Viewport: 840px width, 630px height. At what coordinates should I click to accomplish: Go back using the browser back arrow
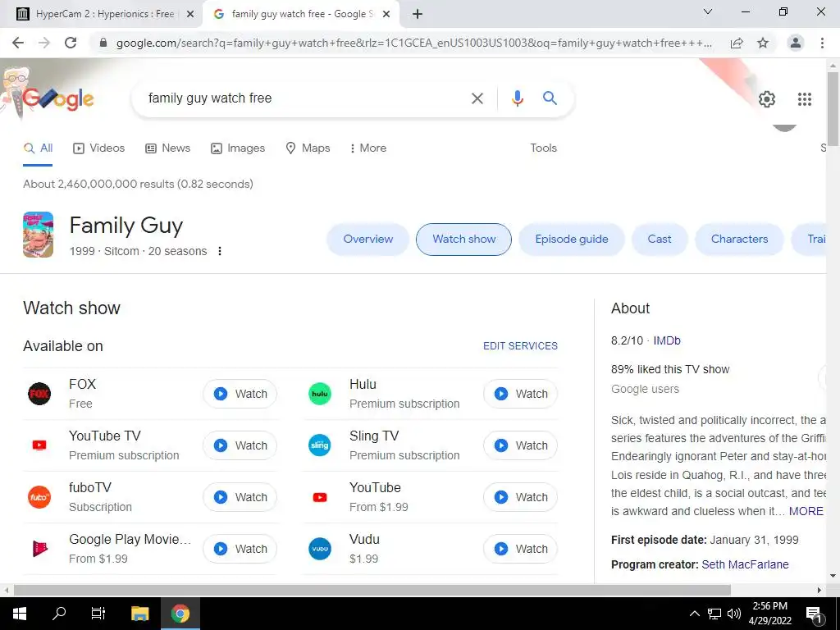18,43
